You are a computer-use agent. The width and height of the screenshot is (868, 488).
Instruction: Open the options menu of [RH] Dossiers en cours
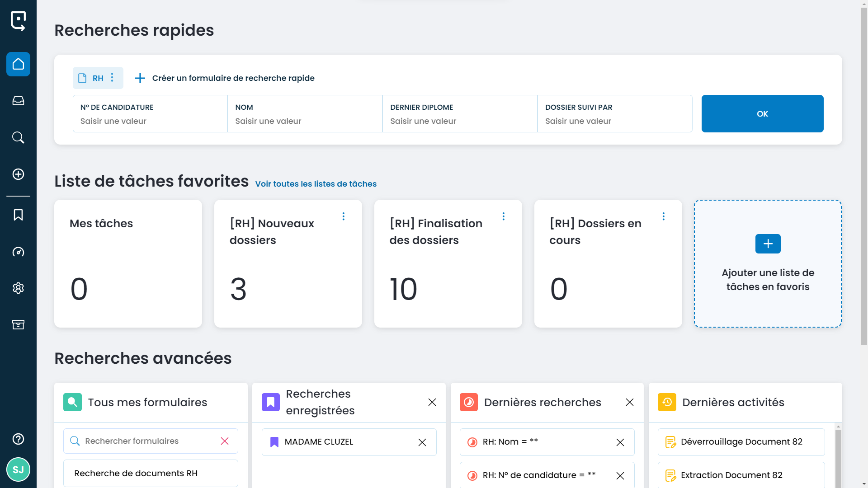tap(663, 216)
